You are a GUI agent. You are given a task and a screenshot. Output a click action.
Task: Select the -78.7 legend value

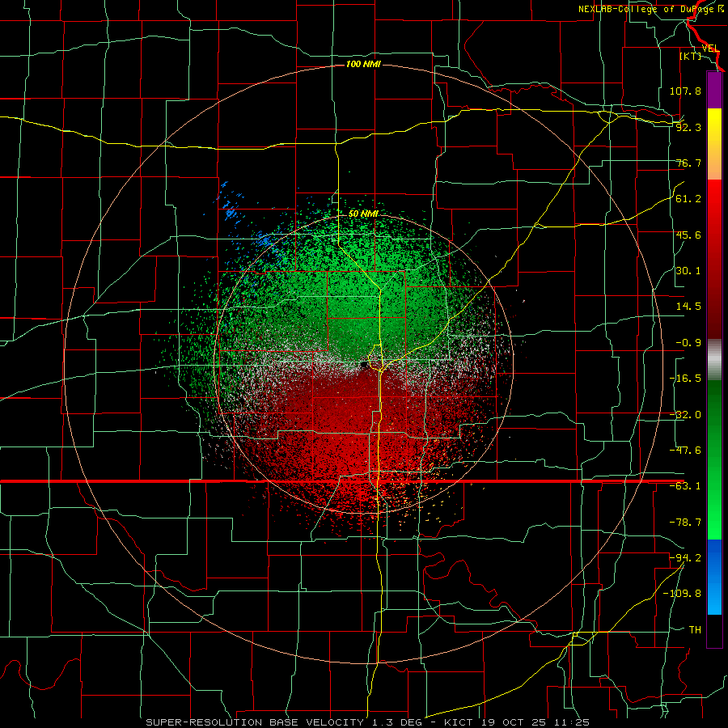point(685,523)
